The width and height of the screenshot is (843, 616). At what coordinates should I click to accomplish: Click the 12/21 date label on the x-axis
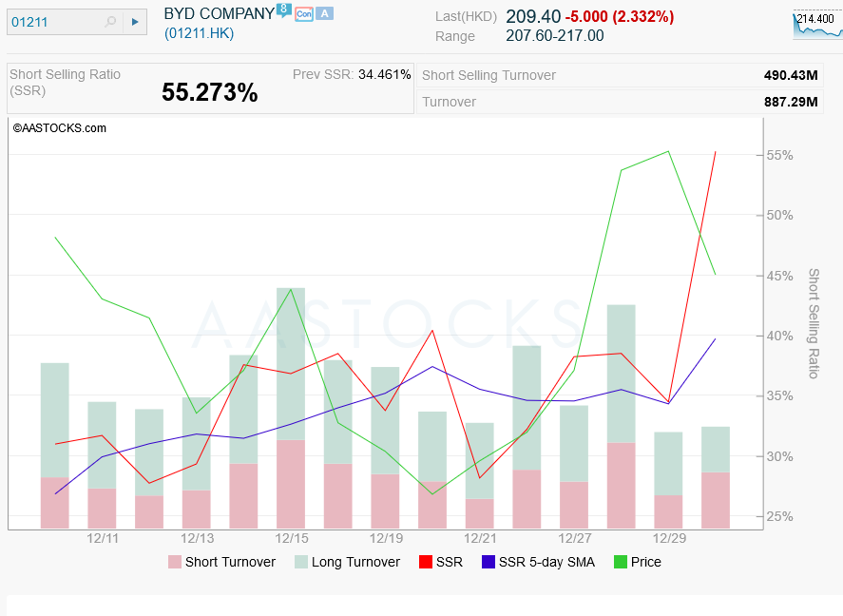pos(480,538)
